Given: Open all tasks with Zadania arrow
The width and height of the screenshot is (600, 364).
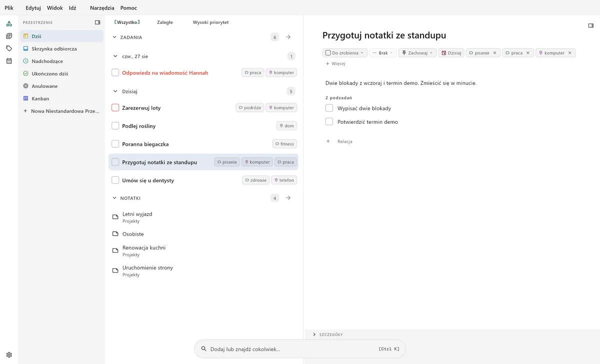Looking at the screenshot, I should 288,37.
